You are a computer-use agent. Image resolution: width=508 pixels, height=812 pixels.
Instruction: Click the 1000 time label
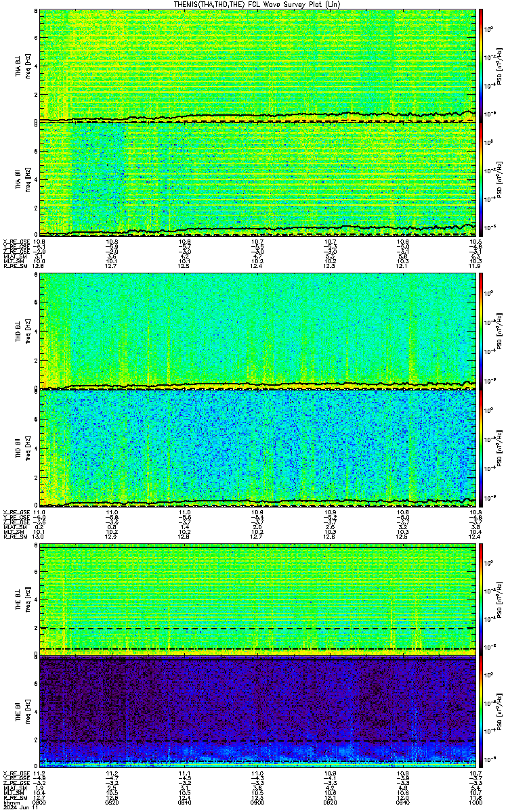click(x=475, y=802)
